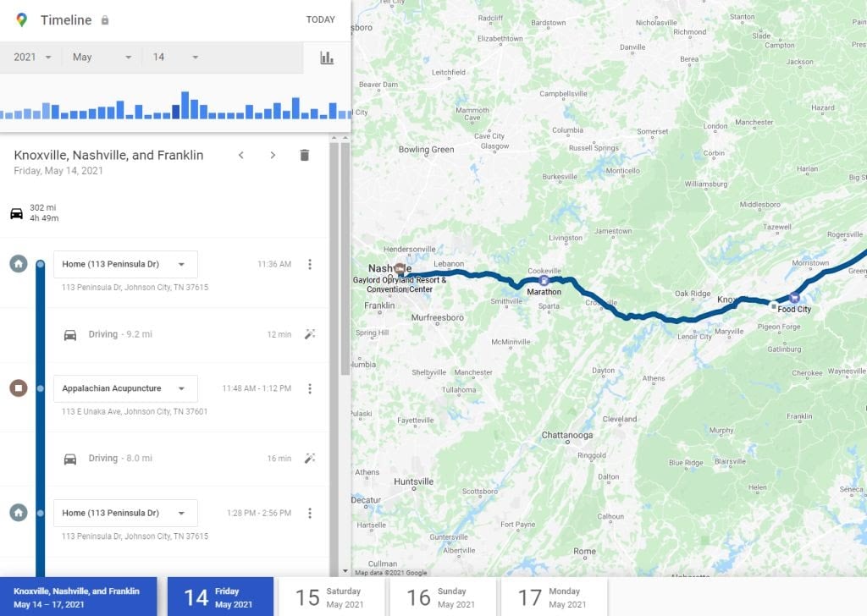Viewport: 867px width, 616px height.
Task: Click the Huntsville label on the map
Action: (x=413, y=481)
